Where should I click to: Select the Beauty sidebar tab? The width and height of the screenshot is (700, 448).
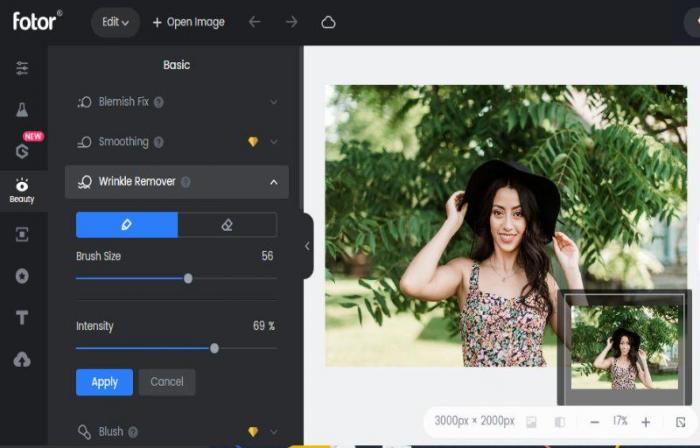tap(22, 191)
